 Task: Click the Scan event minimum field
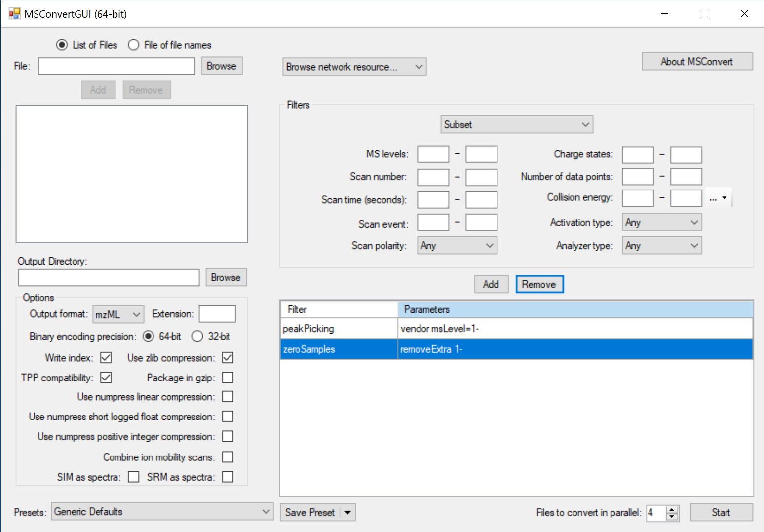(x=433, y=223)
